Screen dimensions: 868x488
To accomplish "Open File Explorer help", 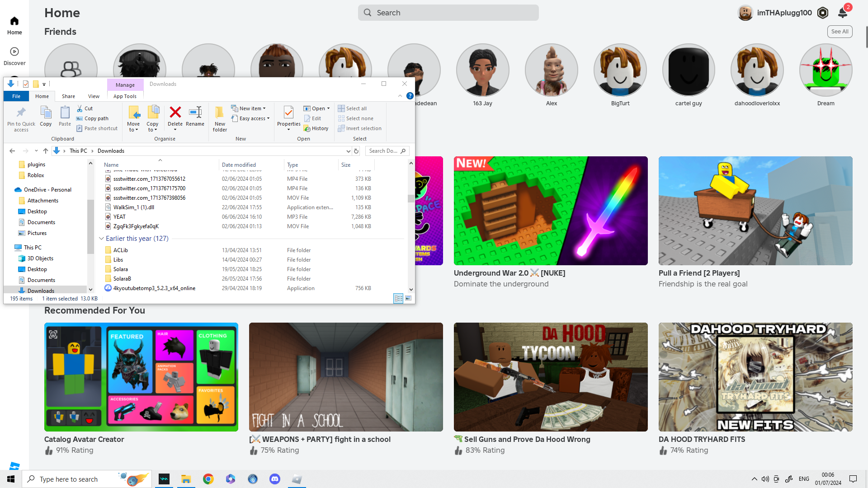I will pyautogui.click(x=410, y=96).
